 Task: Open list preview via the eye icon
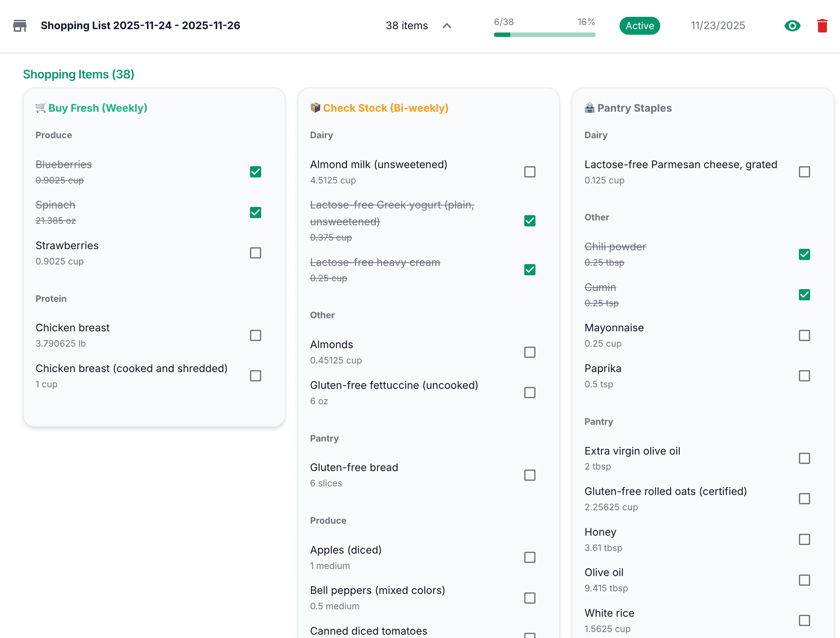click(792, 26)
